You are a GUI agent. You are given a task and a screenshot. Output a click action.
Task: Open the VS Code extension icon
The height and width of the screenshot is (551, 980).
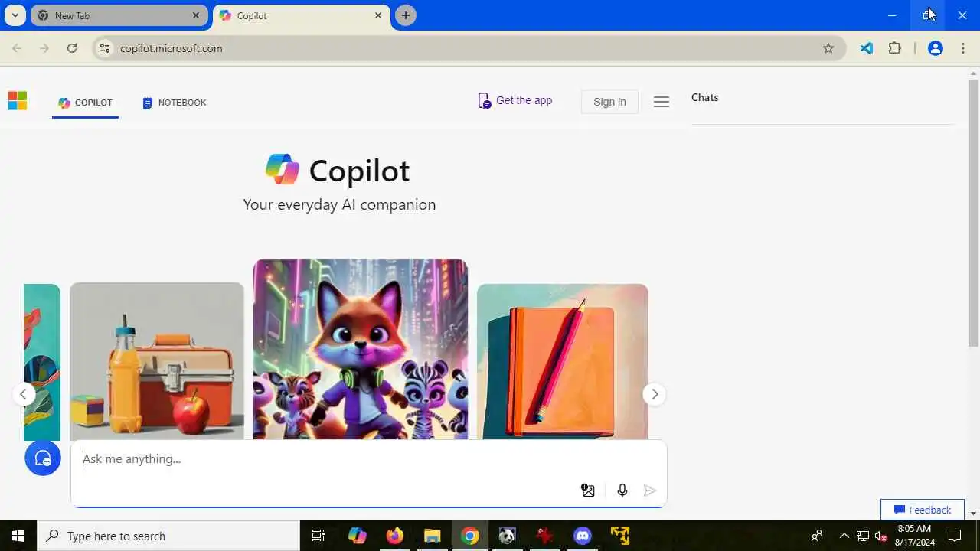pyautogui.click(x=867, y=48)
